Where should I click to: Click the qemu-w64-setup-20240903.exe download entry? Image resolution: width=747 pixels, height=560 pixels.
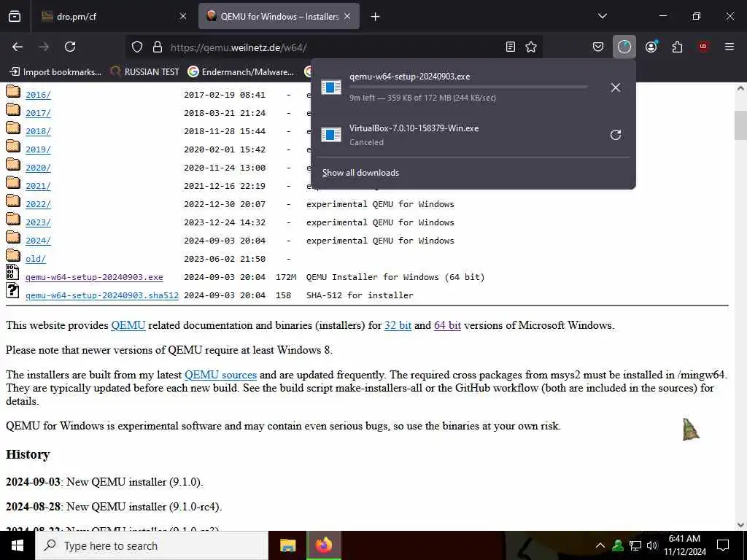point(458,87)
